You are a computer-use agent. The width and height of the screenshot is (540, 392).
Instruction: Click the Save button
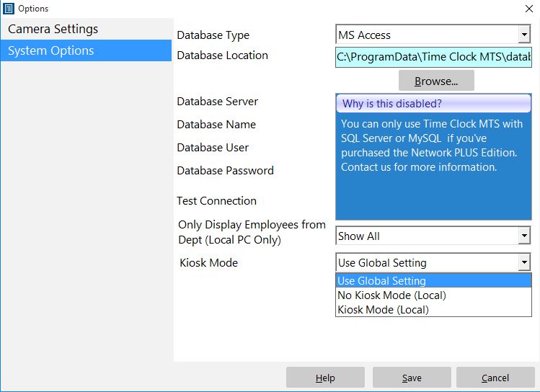(412, 378)
